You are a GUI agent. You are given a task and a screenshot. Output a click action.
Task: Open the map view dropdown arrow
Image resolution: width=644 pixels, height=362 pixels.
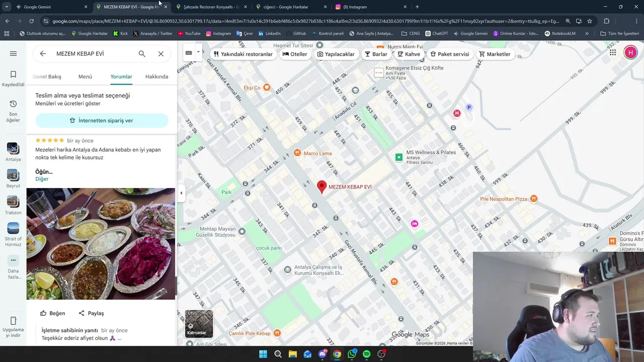[198, 52]
